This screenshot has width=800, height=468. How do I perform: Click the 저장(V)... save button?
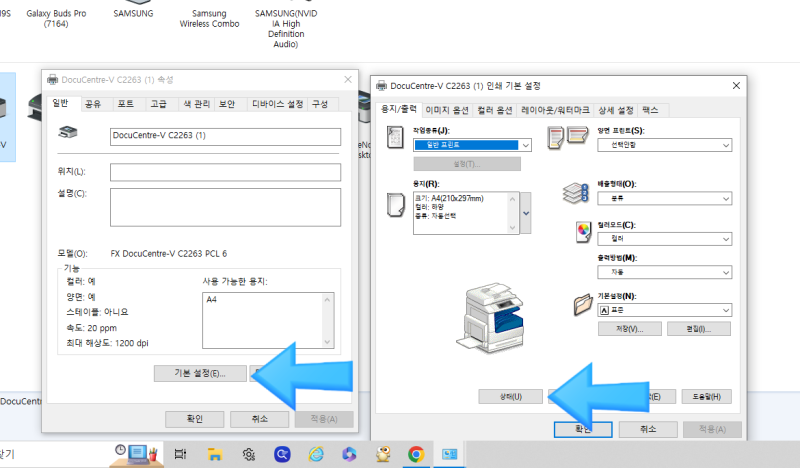[630, 329]
